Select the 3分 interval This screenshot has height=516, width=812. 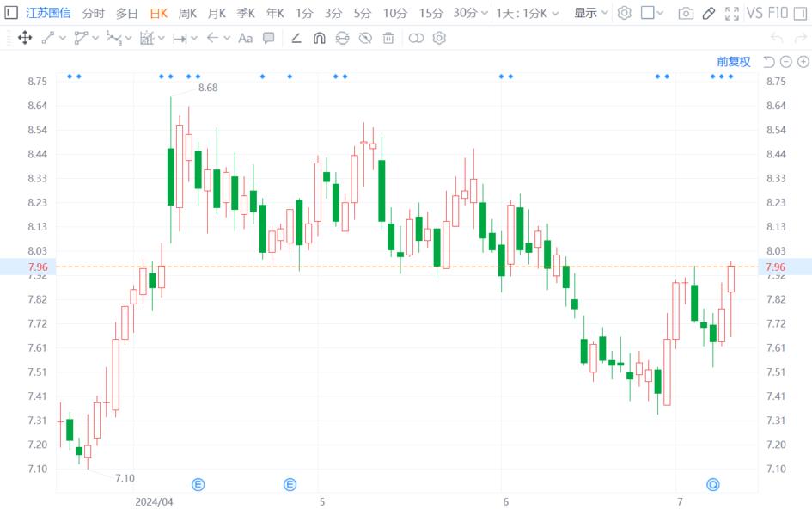click(x=333, y=13)
